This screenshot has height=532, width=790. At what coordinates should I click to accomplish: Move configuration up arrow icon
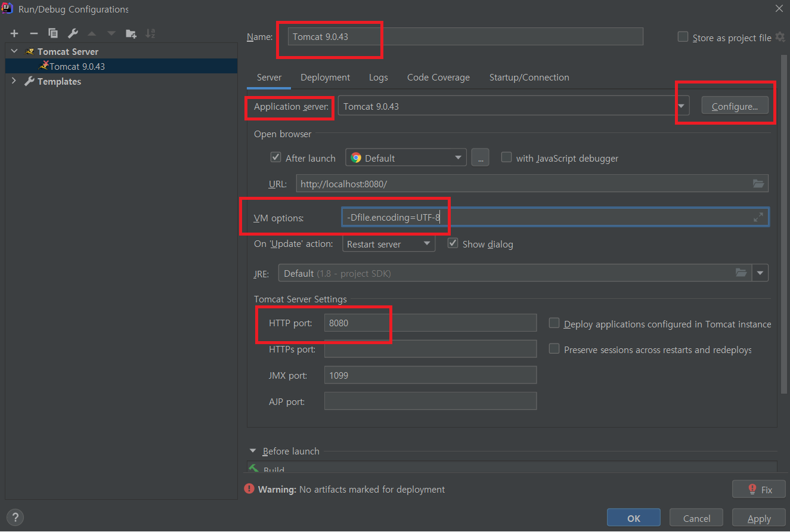click(x=92, y=33)
